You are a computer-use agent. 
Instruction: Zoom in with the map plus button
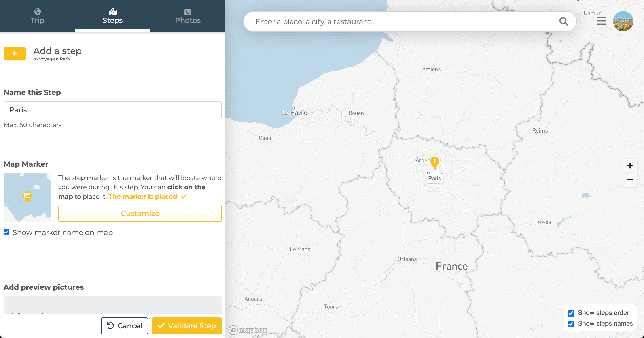(x=630, y=166)
